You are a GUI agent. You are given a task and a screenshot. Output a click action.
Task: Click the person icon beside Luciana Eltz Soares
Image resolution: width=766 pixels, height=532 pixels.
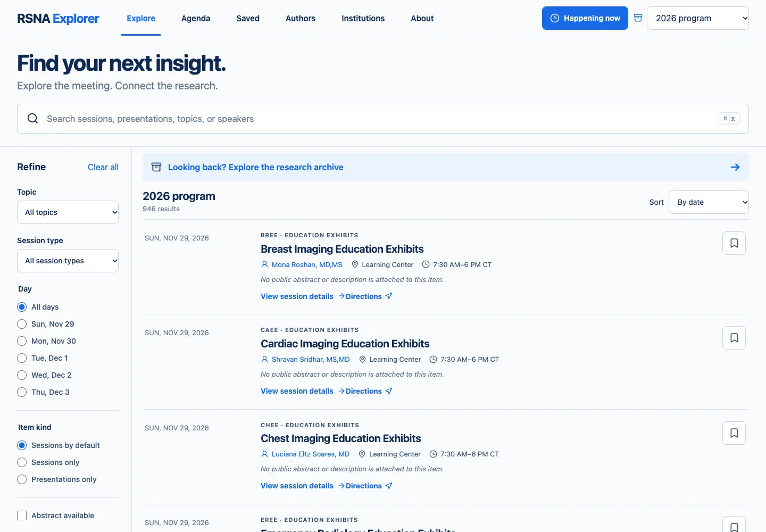click(264, 454)
